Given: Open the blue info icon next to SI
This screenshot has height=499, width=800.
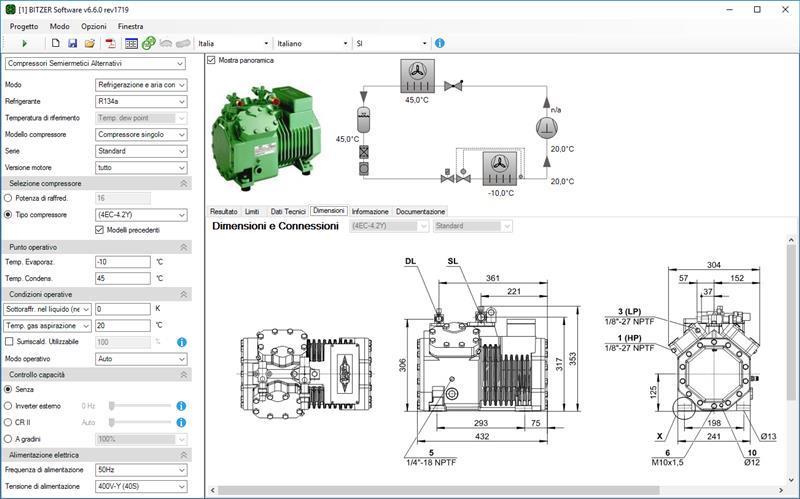Looking at the screenshot, I should (440, 43).
